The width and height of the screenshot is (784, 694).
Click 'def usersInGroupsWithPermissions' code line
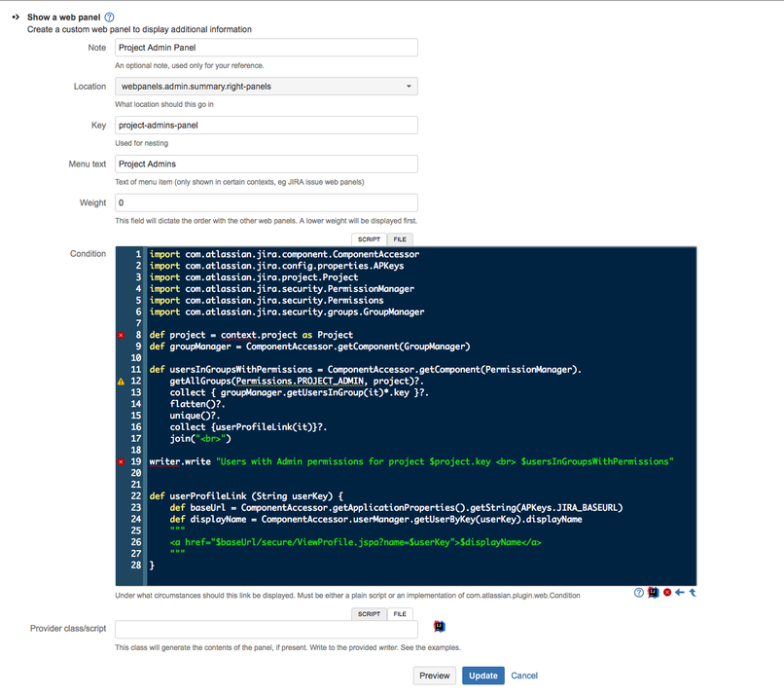365,369
